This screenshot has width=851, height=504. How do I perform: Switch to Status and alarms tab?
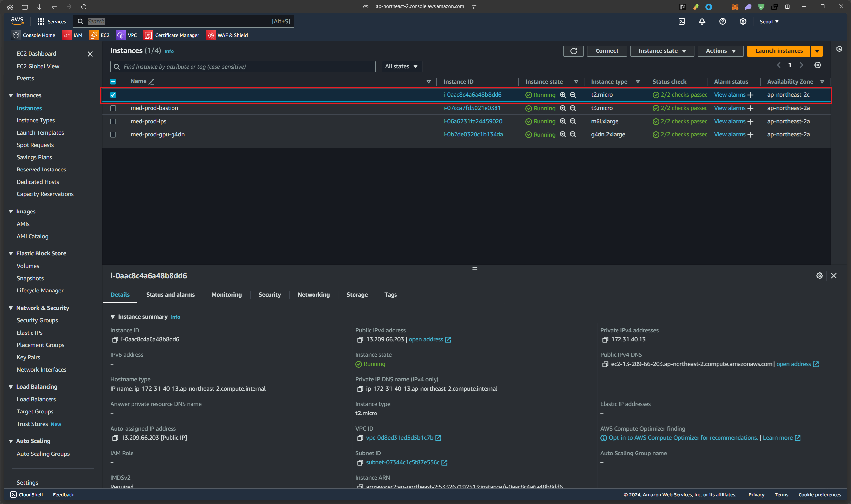click(171, 295)
